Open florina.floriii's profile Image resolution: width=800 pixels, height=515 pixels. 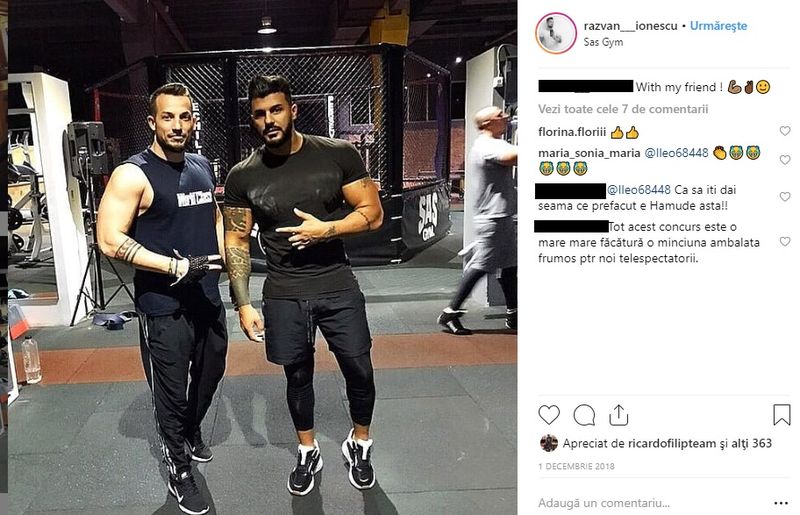[x=572, y=132]
